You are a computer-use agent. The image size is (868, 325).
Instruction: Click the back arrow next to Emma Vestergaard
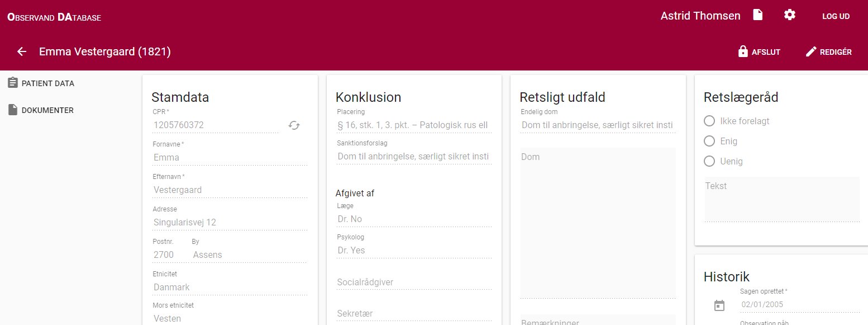[22, 51]
